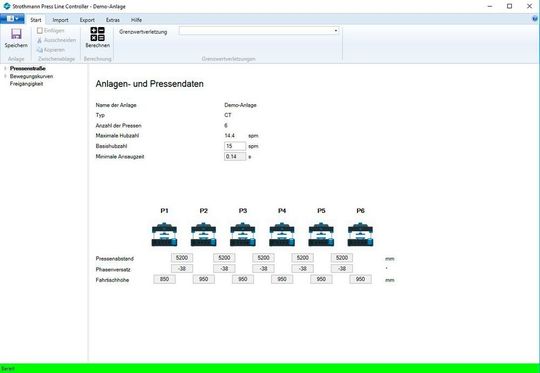Click the Basishubzahl input field
The image size is (540, 373).
pos(235,146)
